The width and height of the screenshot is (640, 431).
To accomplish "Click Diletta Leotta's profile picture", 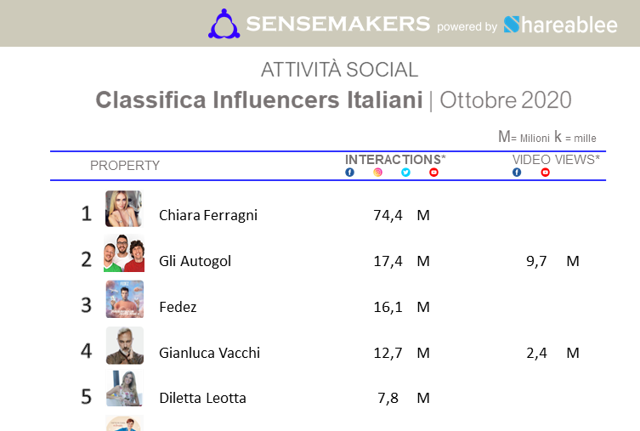I will [x=125, y=388].
